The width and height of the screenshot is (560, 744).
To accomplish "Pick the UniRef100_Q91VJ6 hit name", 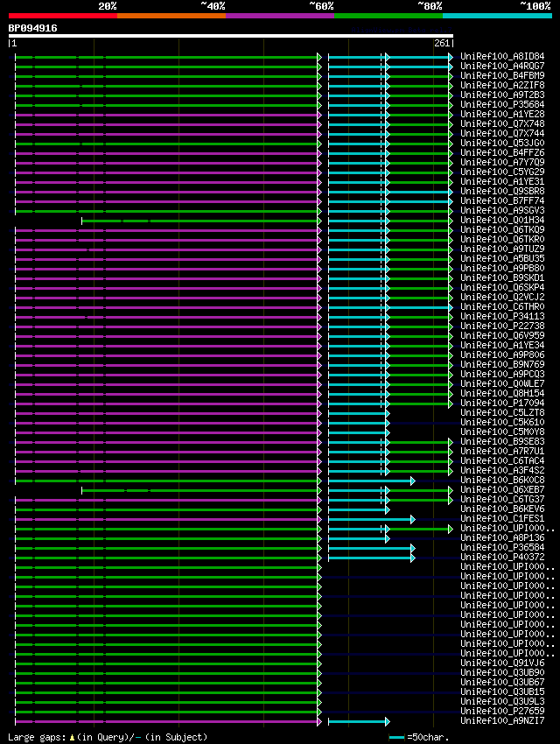I will coord(502,663).
